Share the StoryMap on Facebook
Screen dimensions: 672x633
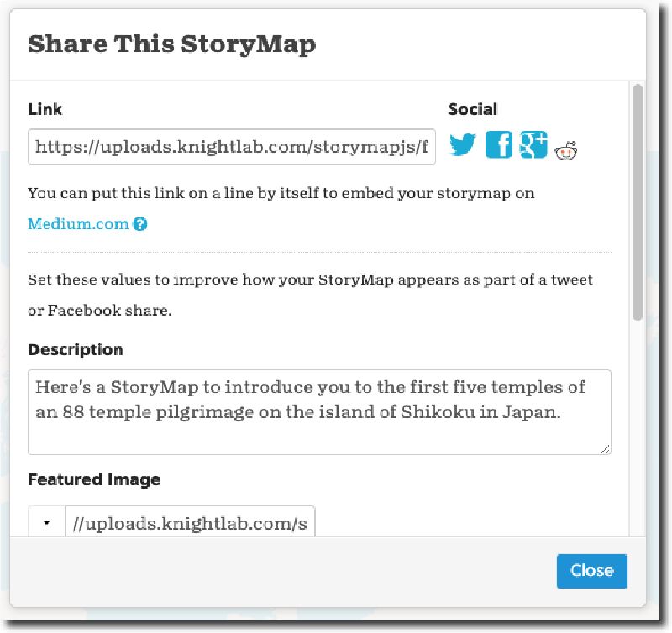click(x=499, y=145)
